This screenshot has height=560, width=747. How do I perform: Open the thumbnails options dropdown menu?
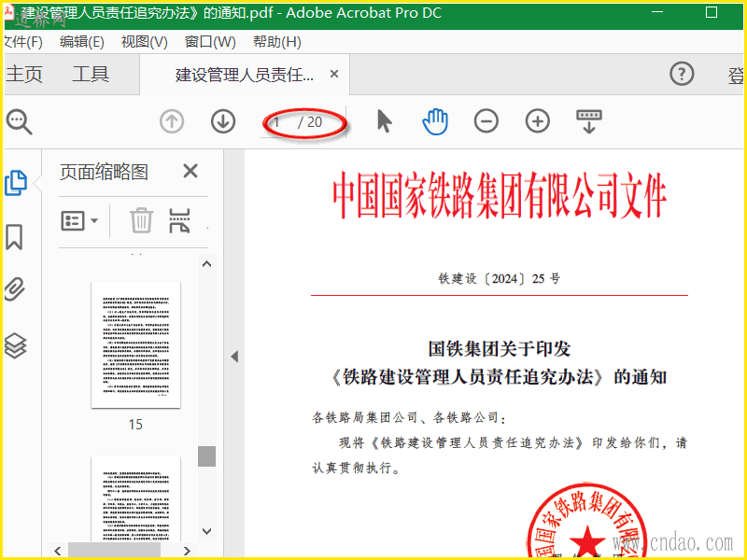click(x=79, y=221)
